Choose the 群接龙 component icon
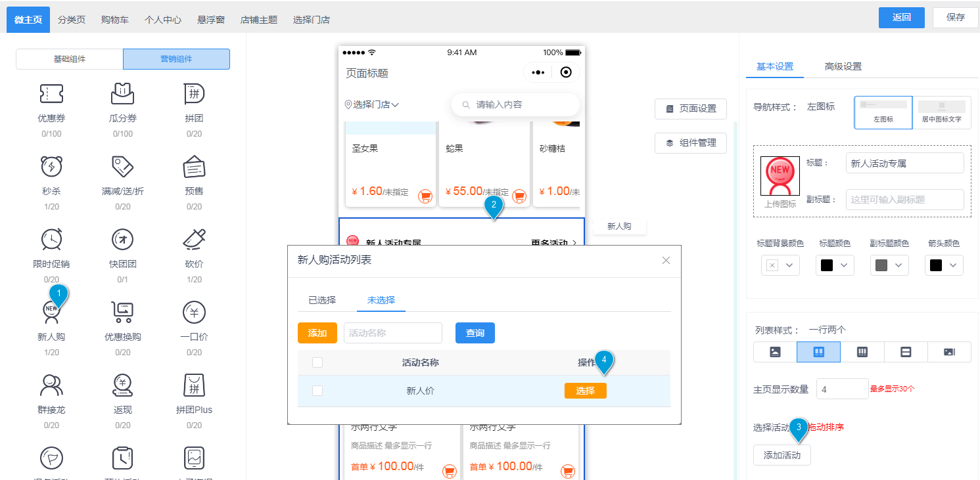Image resolution: width=980 pixels, height=480 pixels. (x=51, y=385)
